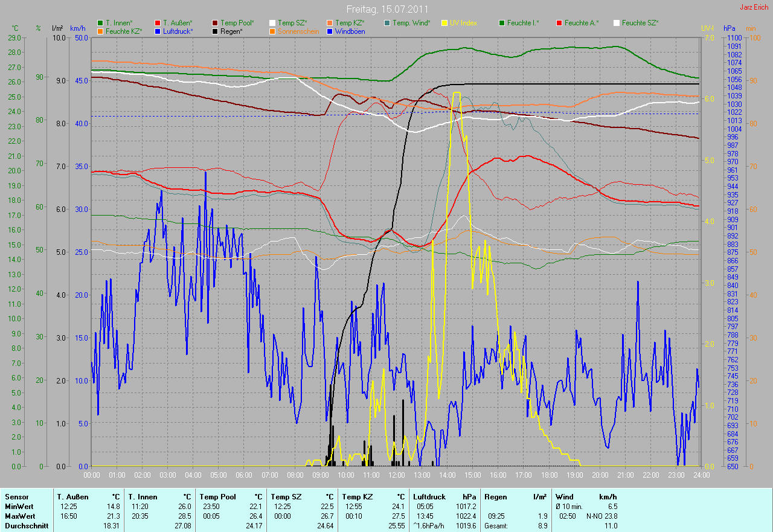Click the green T. Innen legend swatch
The image size is (773, 532).
(x=100, y=23)
